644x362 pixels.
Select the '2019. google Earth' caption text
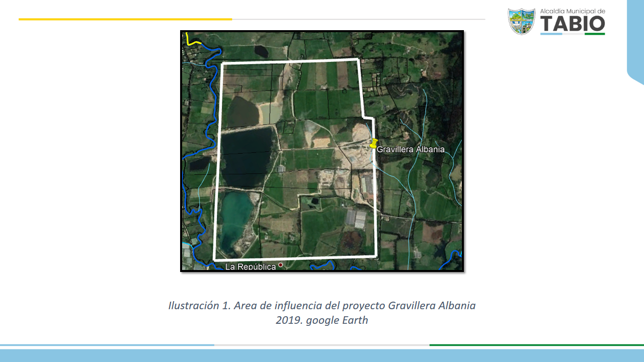[x=321, y=320]
